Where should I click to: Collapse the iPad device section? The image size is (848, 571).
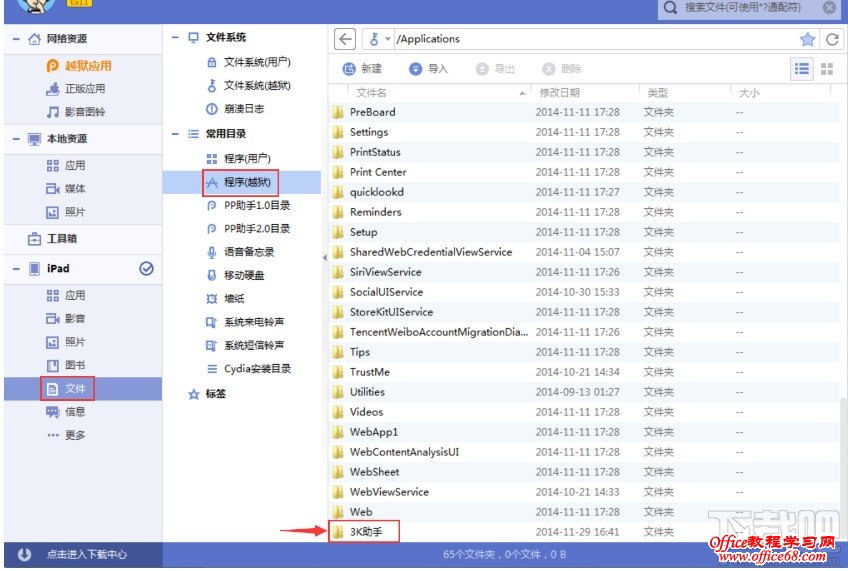(16, 269)
